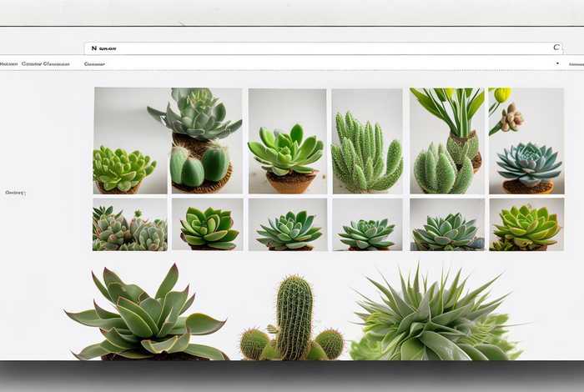Select the blue-gray echeveria with yellow bud thumbnail
584x392 pixels.
(x=526, y=141)
